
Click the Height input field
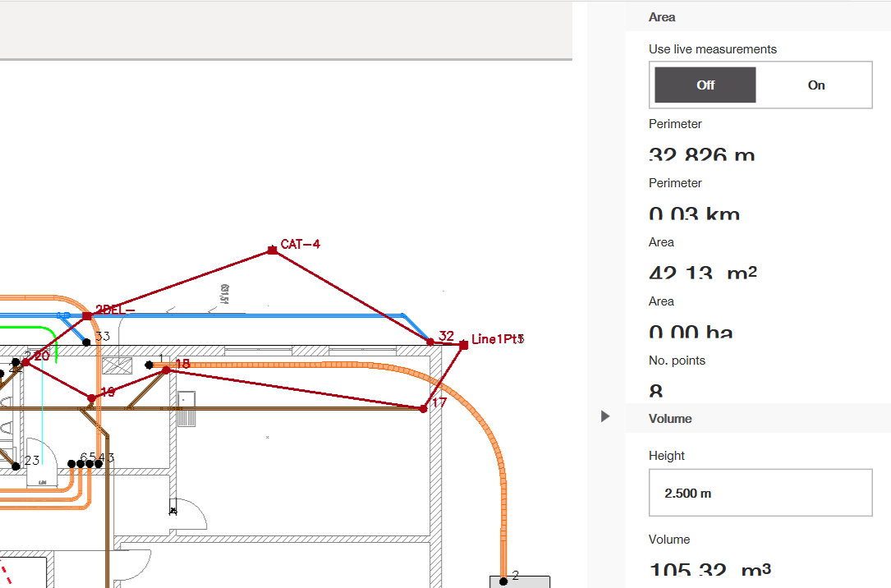click(760, 493)
